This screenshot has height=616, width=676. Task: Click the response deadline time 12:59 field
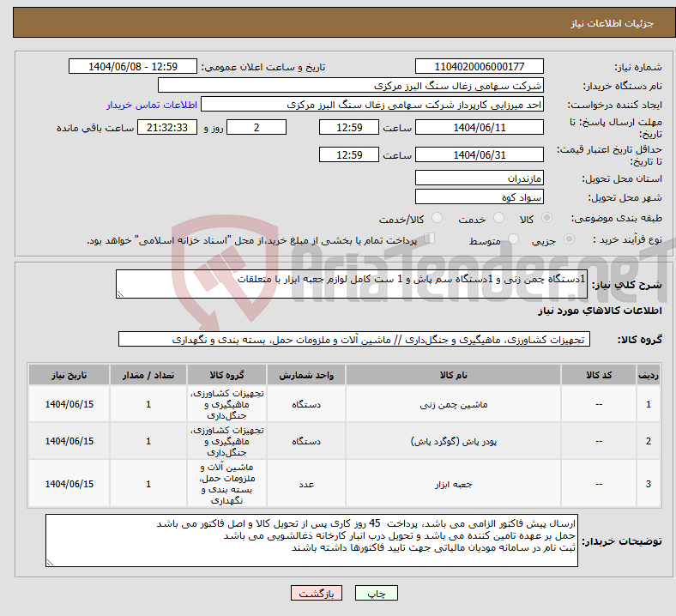(349, 128)
